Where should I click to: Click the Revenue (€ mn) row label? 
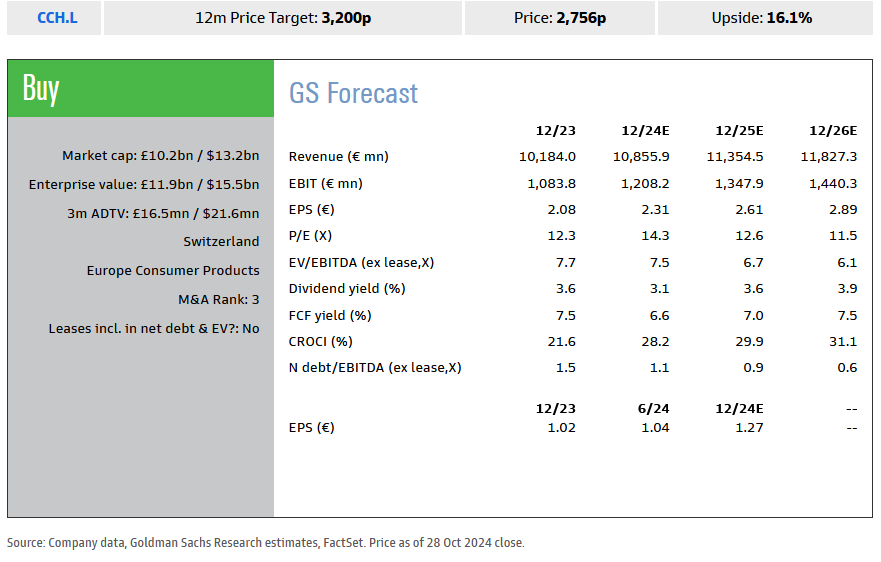click(338, 157)
